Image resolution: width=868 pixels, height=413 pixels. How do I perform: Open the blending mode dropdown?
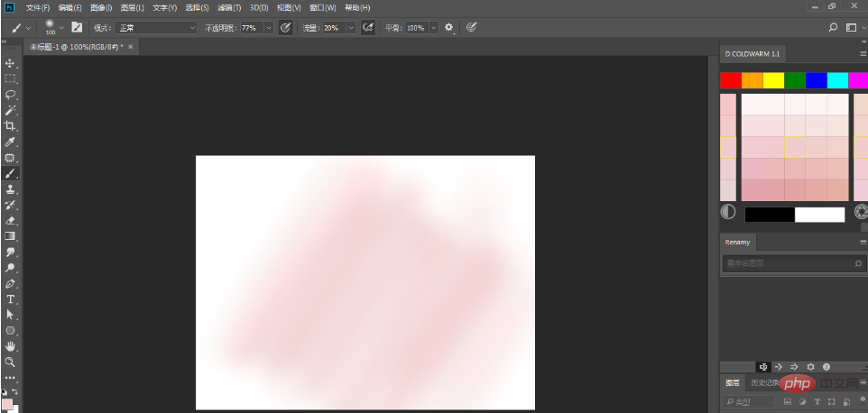[x=155, y=27]
